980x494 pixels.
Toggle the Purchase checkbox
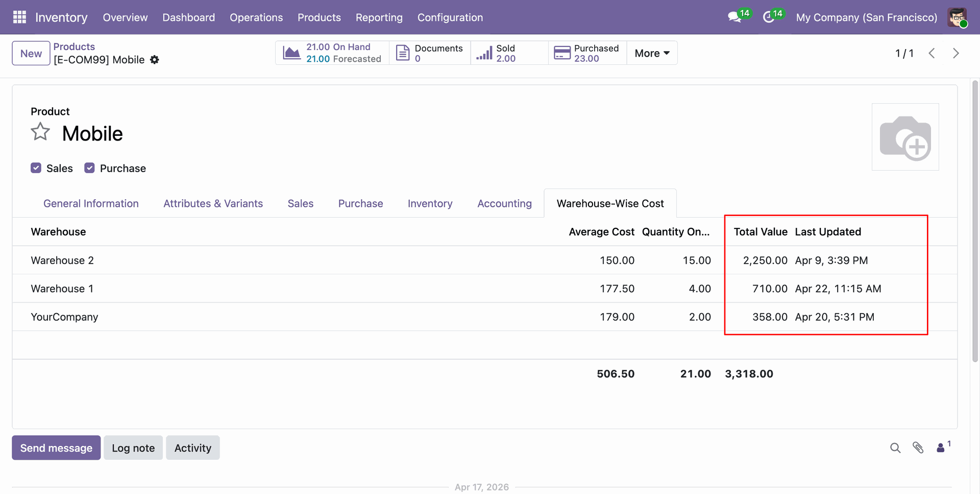89,168
